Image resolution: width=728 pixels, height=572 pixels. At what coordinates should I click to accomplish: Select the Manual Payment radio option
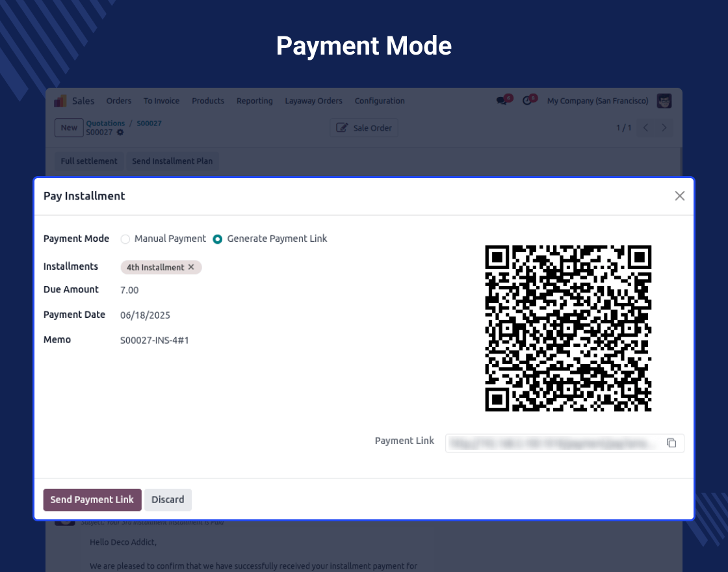tap(125, 239)
